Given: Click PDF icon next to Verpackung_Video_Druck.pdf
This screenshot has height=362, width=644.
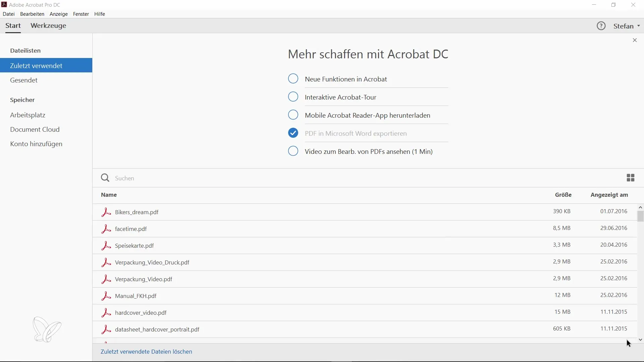Looking at the screenshot, I should click(106, 262).
